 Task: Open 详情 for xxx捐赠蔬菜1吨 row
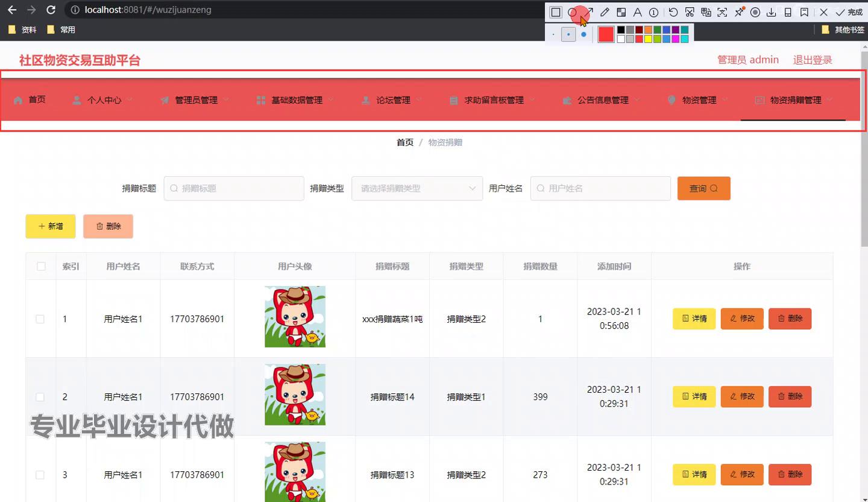(x=694, y=319)
